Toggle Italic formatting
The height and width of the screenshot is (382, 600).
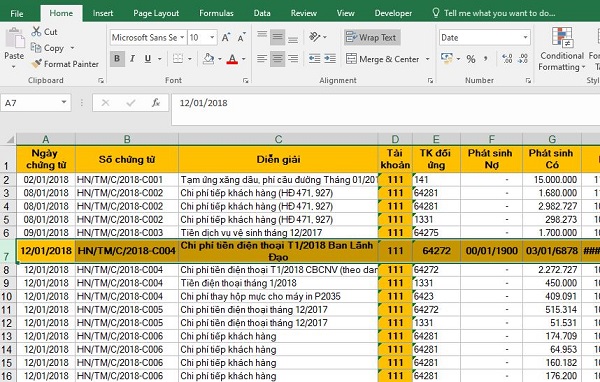pyautogui.click(x=132, y=59)
